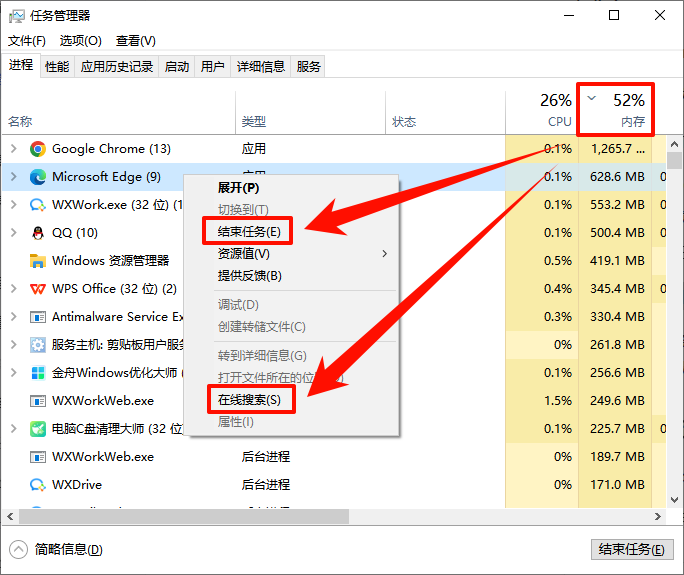This screenshot has width=684, height=575.
Task: Open the 查看(V) menu
Action: 136,41
